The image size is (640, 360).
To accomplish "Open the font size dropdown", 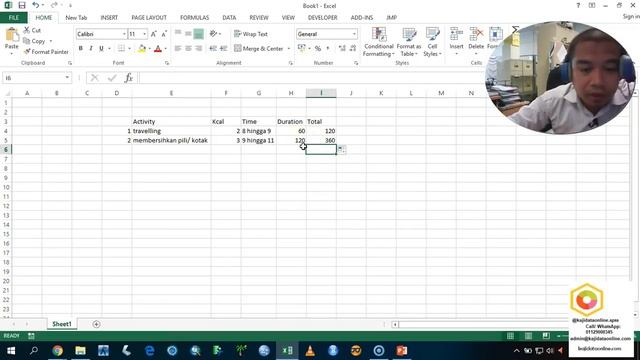I will click(x=144, y=34).
